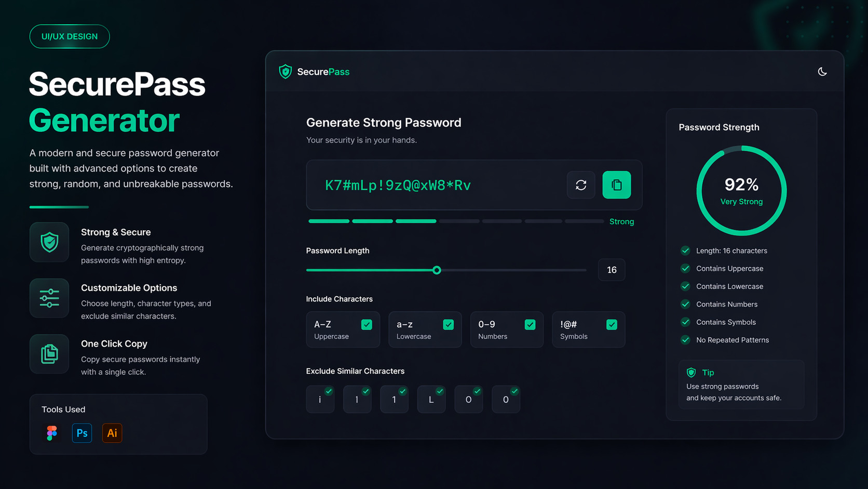Select the Photoshop icon in Tools Used
868x489 pixels.
pyautogui.click(x=82, y=432)
